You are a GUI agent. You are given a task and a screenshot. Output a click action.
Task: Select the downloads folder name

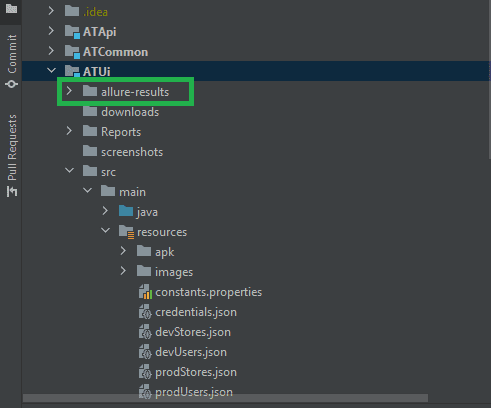(130, 112)
